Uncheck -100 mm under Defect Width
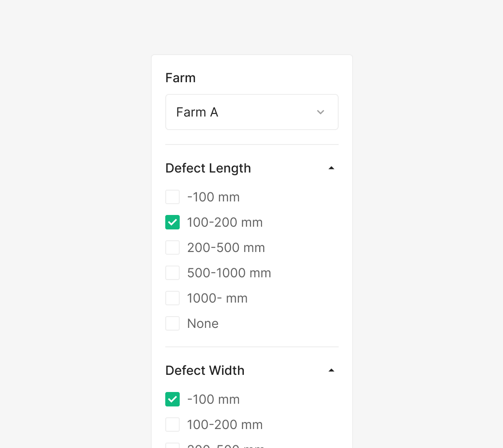Screen dimensions: 503x448 point(172,399)
